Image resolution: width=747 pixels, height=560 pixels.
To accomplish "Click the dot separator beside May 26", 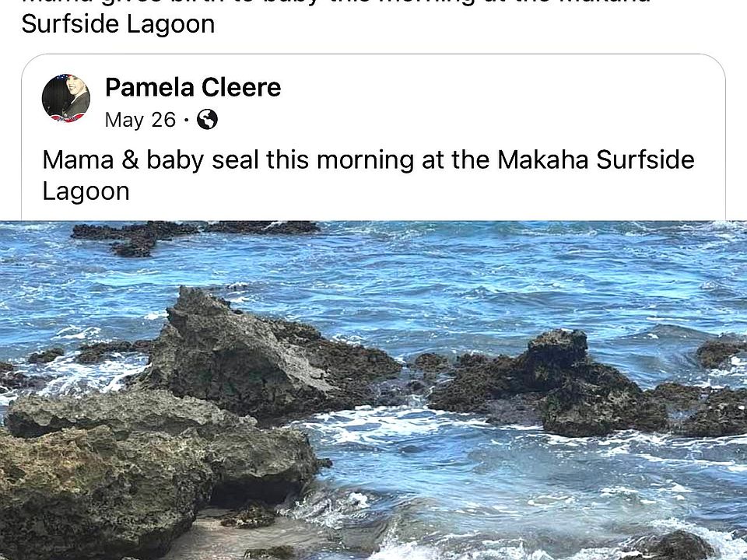I will pos(186,121).
